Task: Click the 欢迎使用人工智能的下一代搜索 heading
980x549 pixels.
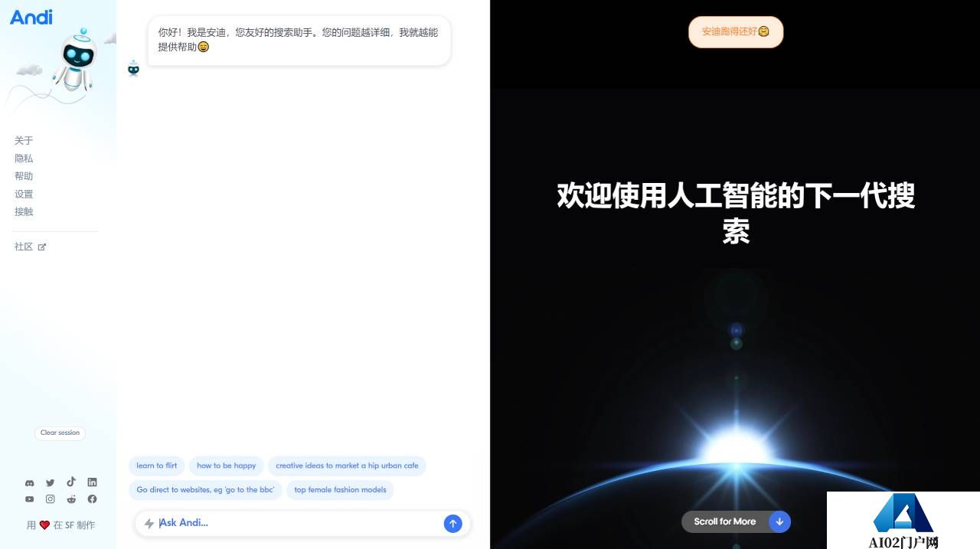Action: pyautogui.click(x=736, y=213)
